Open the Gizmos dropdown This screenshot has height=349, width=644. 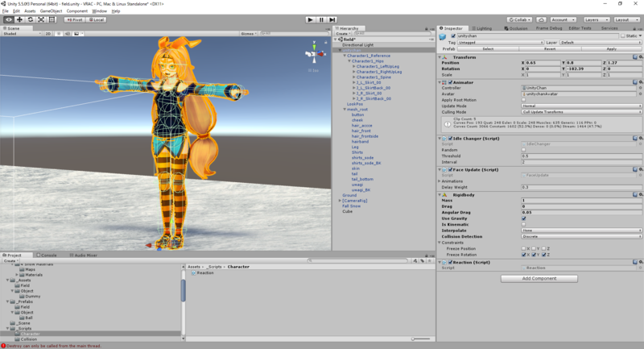(249, 34)
